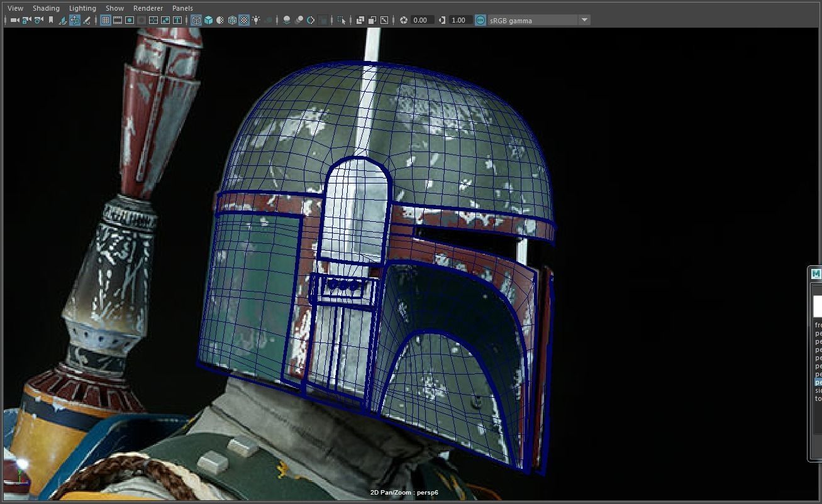Switch to Wireframe display mode
Screen dimensions: 822x504
(x=196, y=20)
